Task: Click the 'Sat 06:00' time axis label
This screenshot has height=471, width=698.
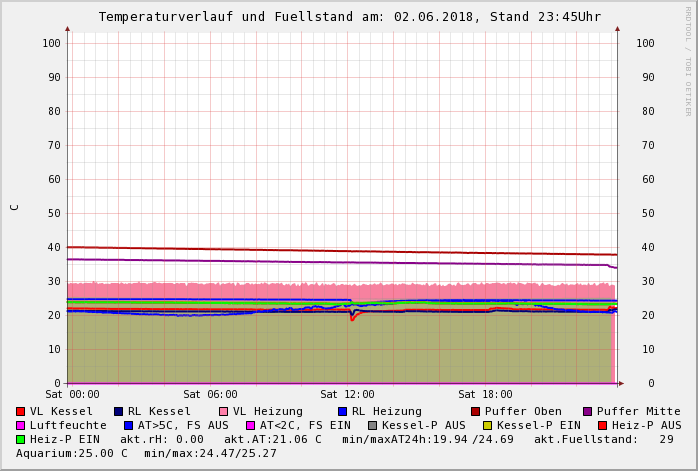Action: pyautogui.click(x=210, y=394)
